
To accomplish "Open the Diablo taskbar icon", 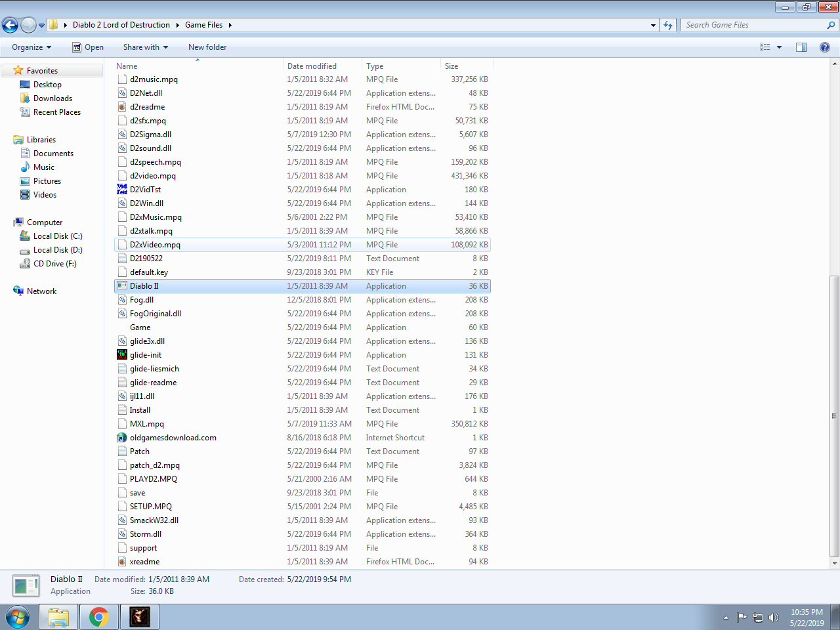I will 140,617.
